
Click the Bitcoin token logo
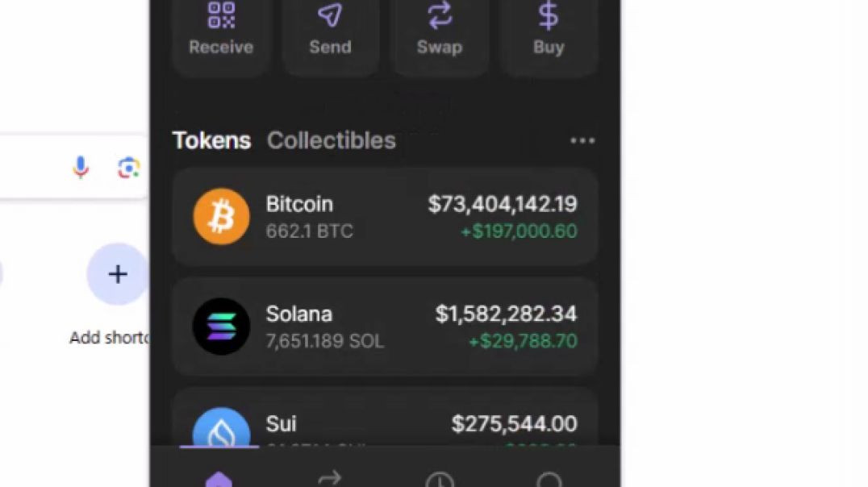(221, 216)
